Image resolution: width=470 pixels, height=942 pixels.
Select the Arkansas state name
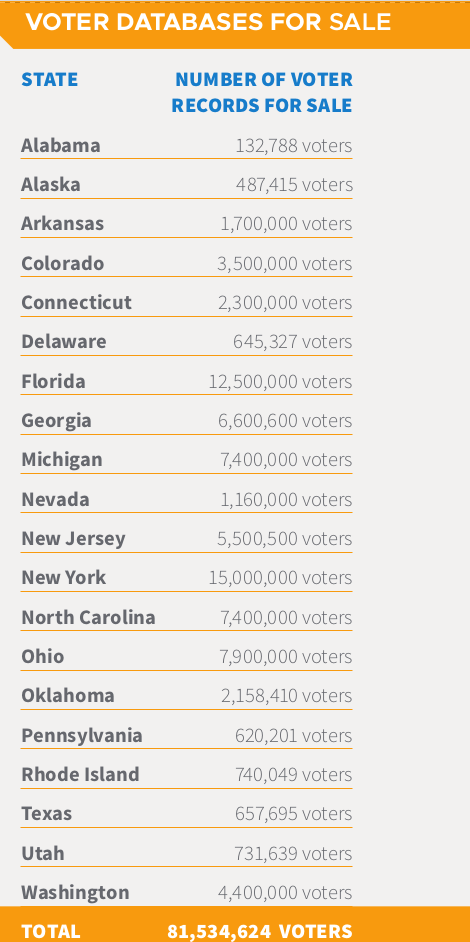(x=63, y=223)
